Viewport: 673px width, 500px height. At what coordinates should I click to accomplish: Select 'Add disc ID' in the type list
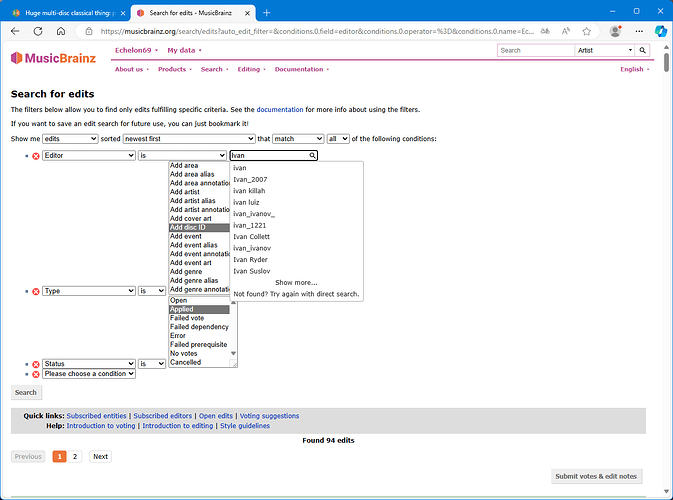click(x=199, y=227)
